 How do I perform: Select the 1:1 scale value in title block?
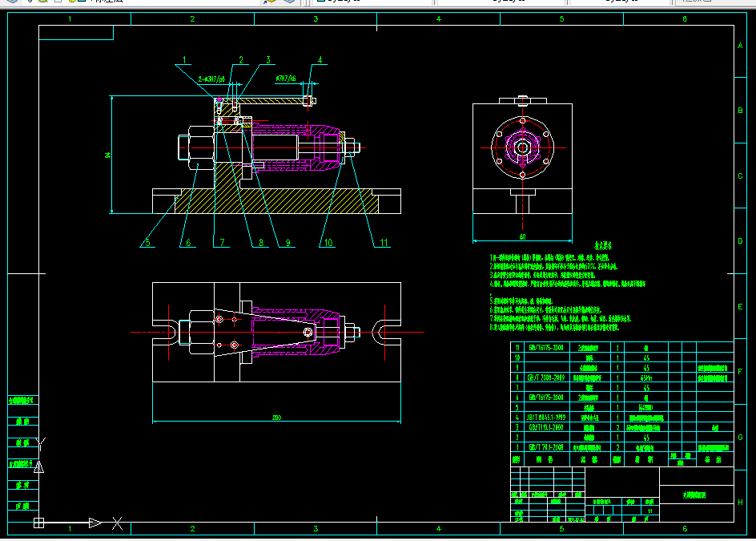point(650,511)
